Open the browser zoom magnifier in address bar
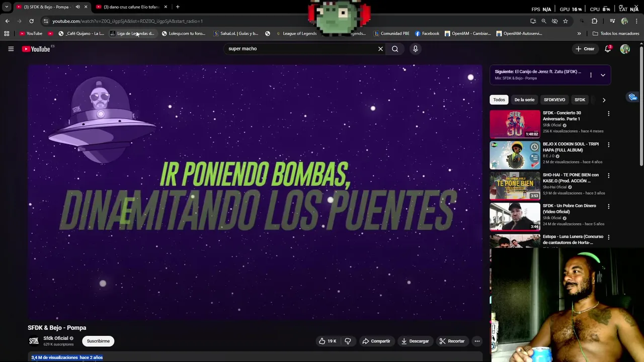Screen dimensions: 644x362 544,21
